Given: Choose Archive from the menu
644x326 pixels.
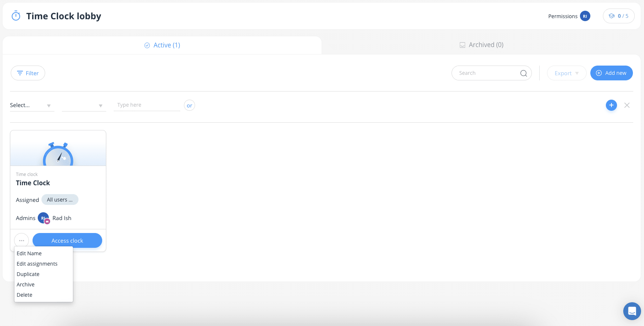Looking at the screenshot, I should pyautogui.click(x=44, y=285).
